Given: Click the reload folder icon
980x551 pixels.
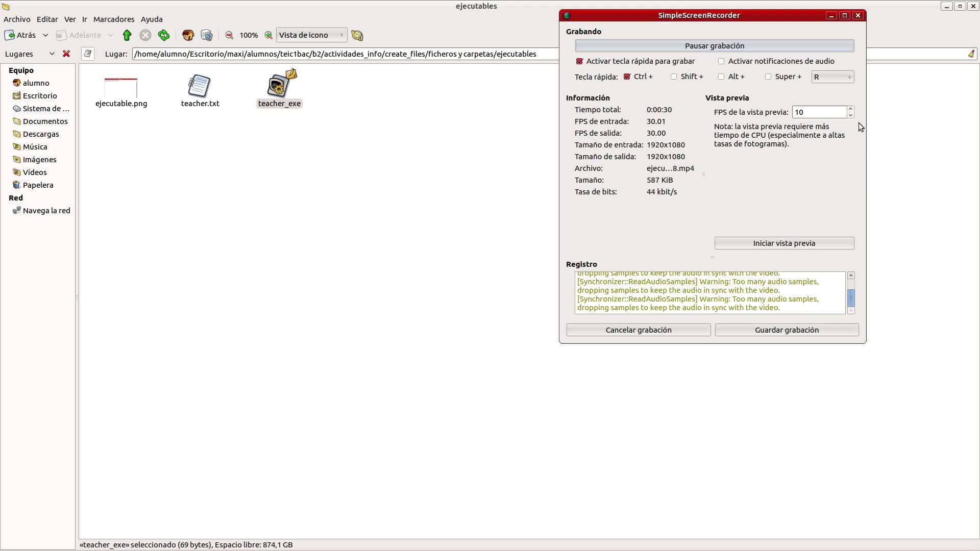Looking at the screenshot, I should [x=164, y=35].
